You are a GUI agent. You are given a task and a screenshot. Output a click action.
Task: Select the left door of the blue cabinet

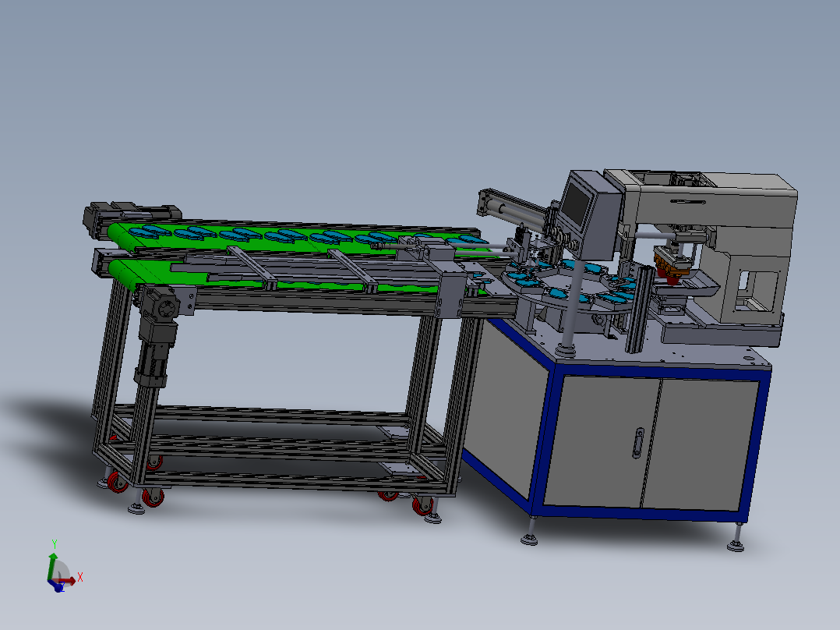point(602,442)
